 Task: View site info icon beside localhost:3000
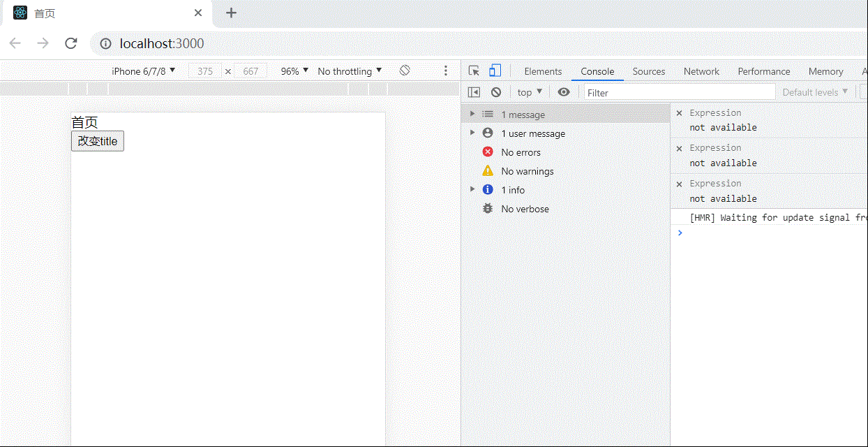click(105, 43)
